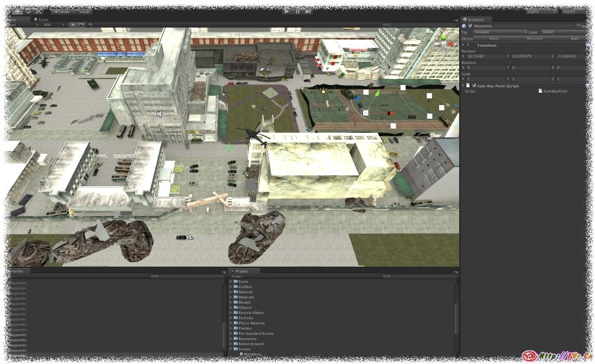Viewport: 595px width, 364px height.
Task: Toggle the Center pivot mode button
Action: point(62,11)
